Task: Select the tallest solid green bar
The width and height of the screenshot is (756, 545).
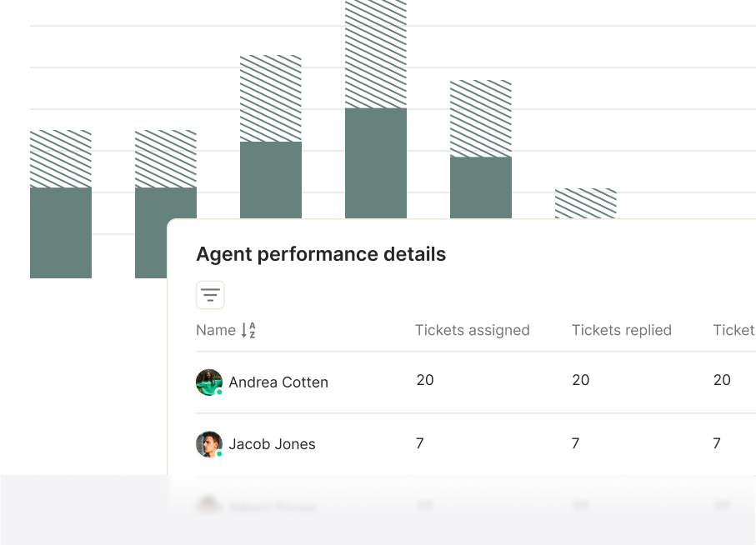Action: [x=376, y=163]
